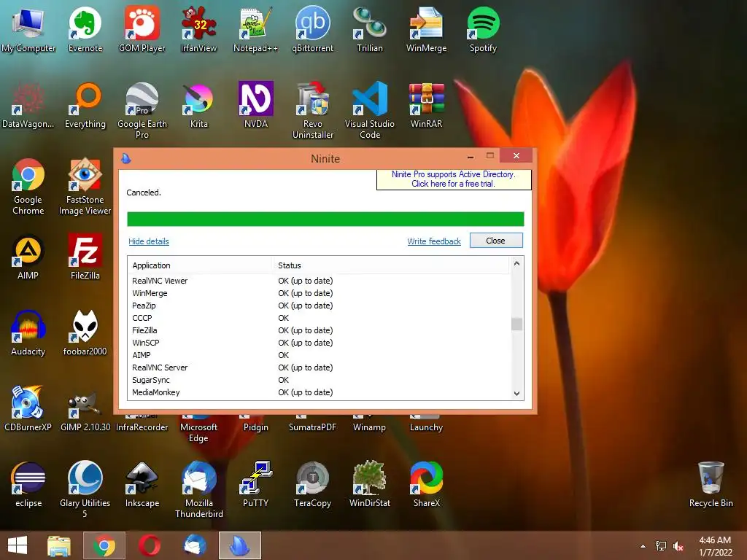Click the taskbar clock showing 4:46 AM
Image resolution: width=747 pixels, height=560 pixels.
[x=715, y=546]
